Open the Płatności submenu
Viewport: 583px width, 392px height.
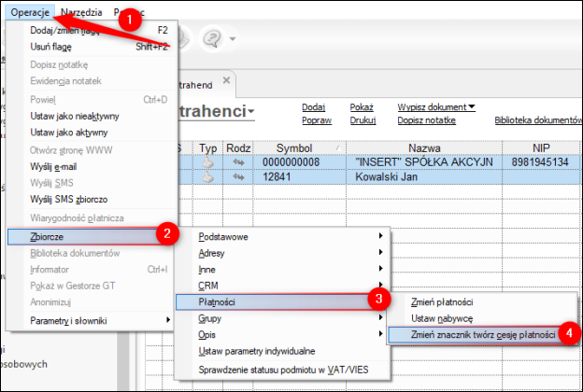click(x=278, y=302)
